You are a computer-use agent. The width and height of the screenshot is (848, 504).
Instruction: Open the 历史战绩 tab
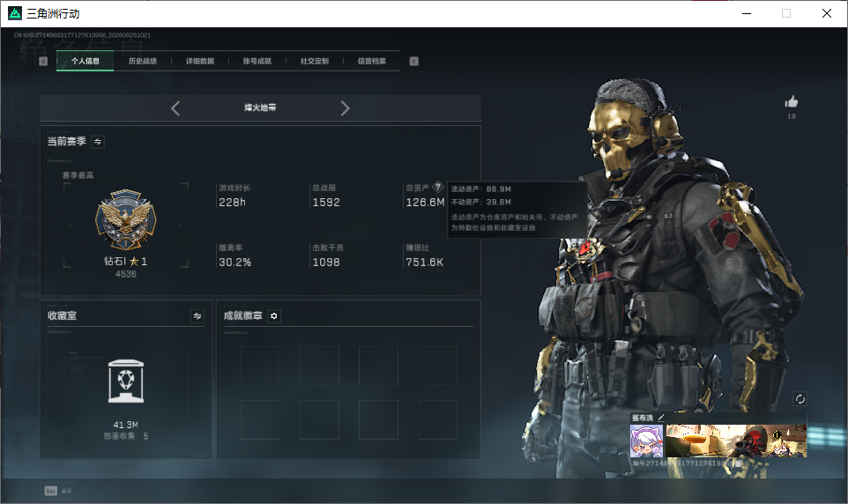pos(143,61)
